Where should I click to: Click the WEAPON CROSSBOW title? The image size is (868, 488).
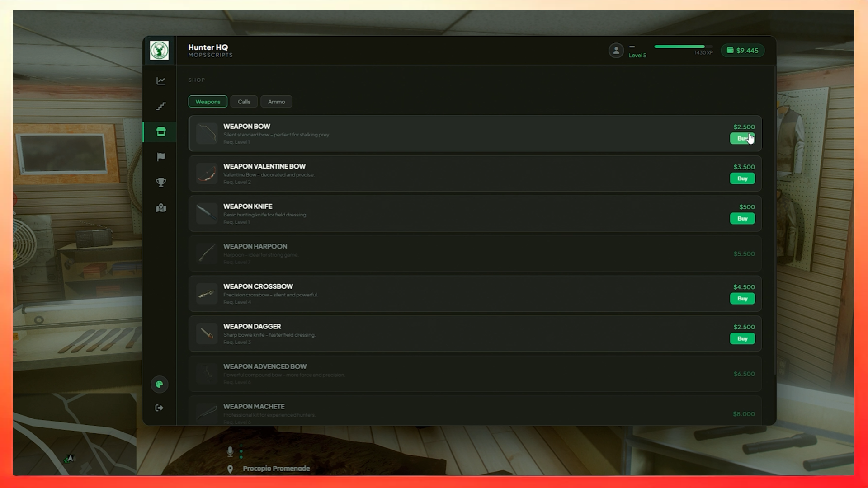258,286
